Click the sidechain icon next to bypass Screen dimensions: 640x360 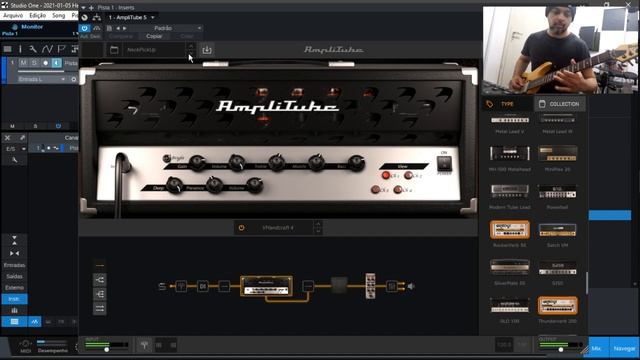[x=97, y=28]
